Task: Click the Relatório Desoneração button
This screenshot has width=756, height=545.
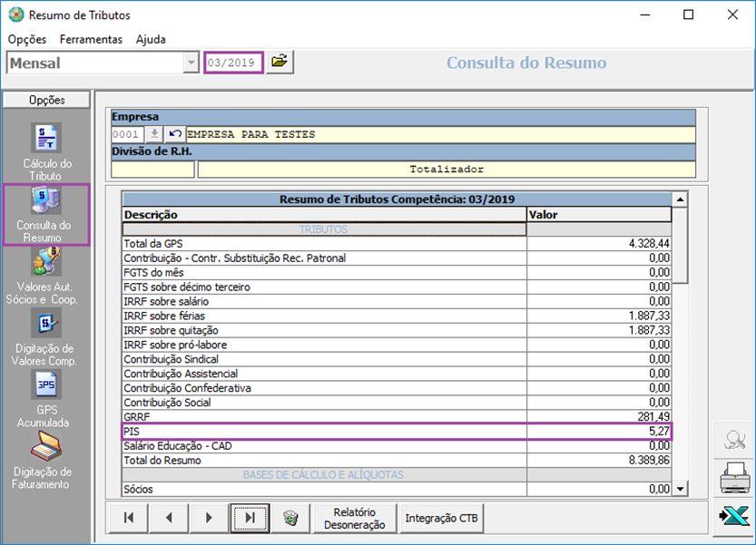Action: pyautogui.click(x=354, y=518)
